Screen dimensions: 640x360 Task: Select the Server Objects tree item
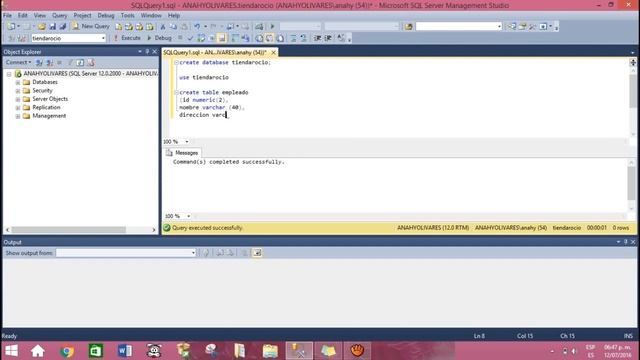(x=50, y=99)
